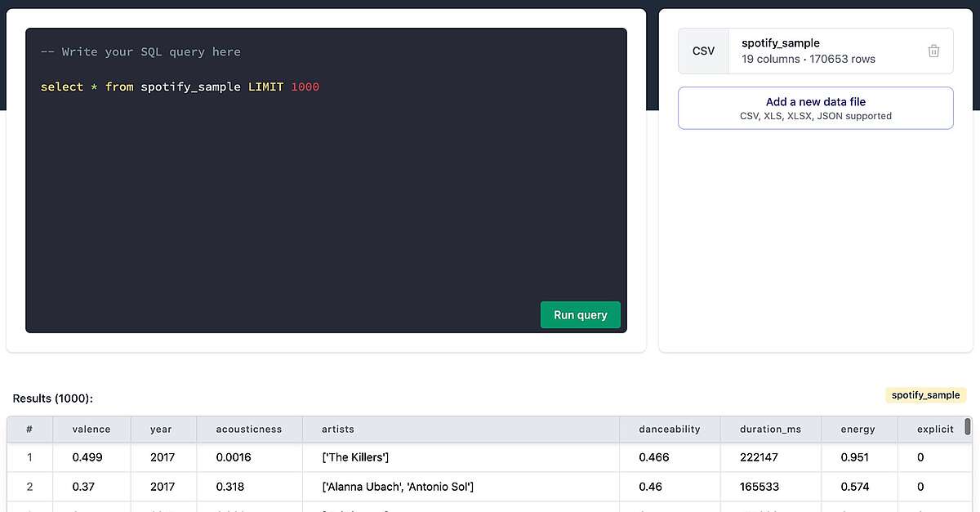The width and height of the screenshot is (980, 512).
Task: Select the acousticness cell 0.0016
Action: (x=249, y=457)
